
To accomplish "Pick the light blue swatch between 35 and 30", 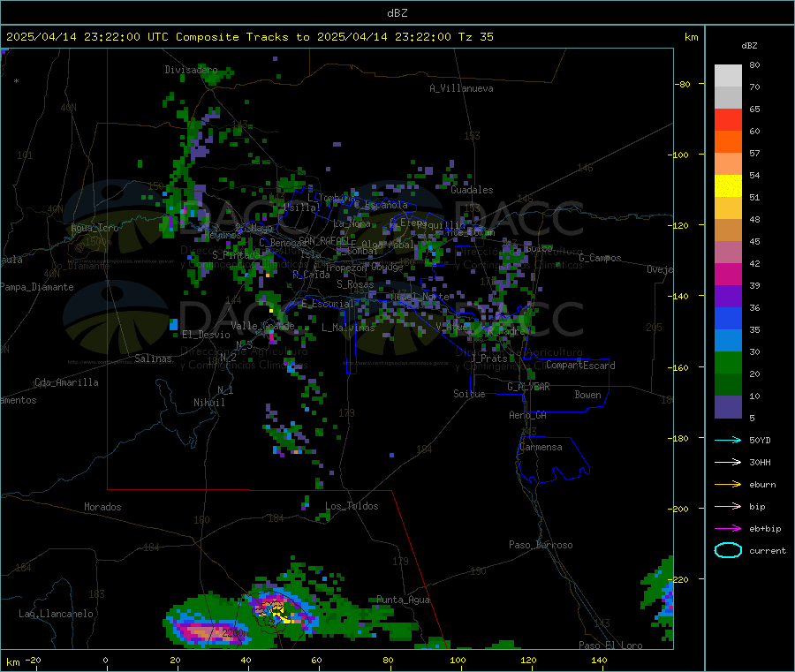I will pyautogui.click(x=728, y=341).
